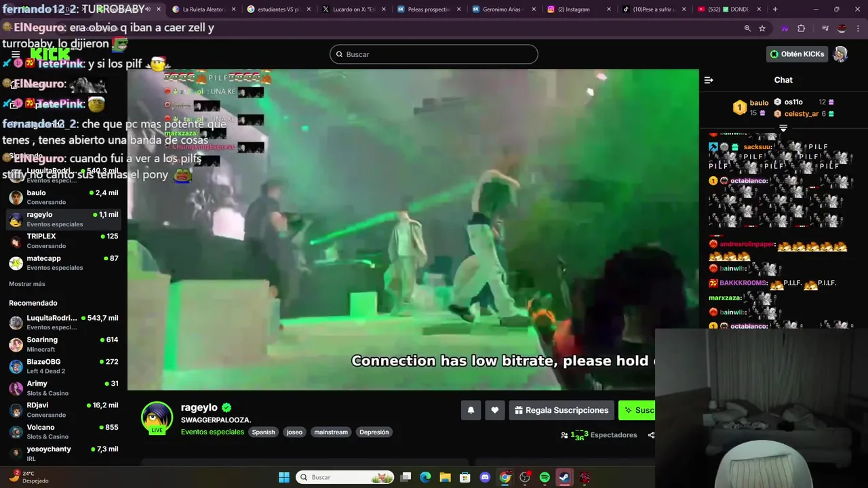The image size is (868, 488).
Task: Open File Explorer from taskbar
Action: (x=446, y=477)
